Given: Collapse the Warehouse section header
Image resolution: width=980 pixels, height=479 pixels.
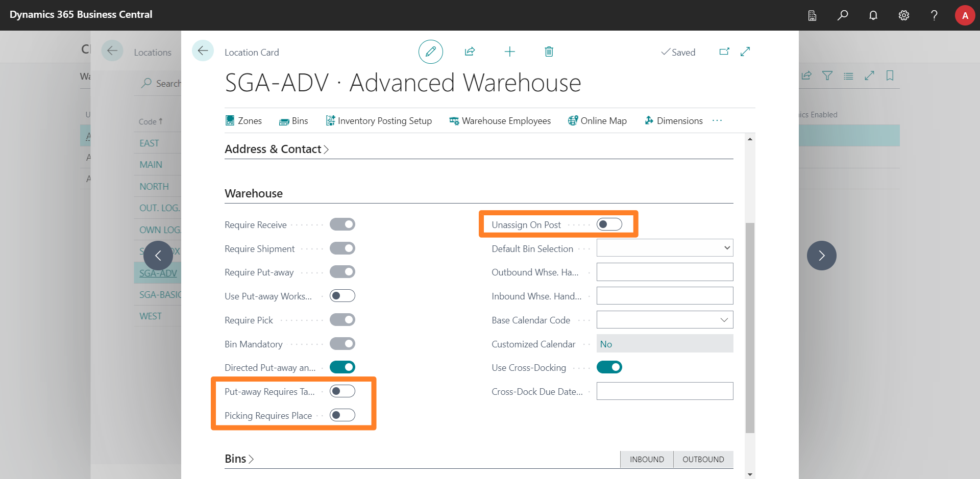Looking at the screenshot, I should pyautogui.click(x=254, y=193).
